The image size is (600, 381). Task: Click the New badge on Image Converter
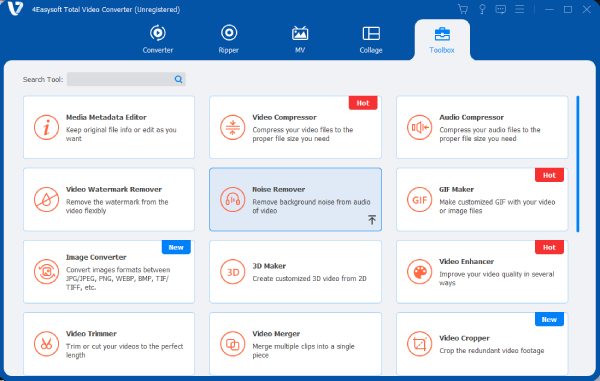pos(176,247)
